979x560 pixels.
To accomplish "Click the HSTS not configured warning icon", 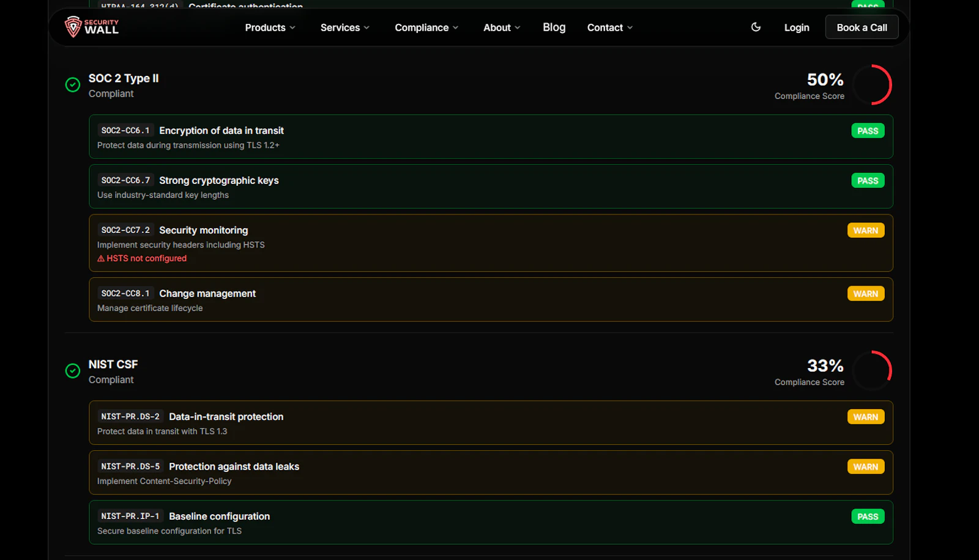I will coord(101,259).
